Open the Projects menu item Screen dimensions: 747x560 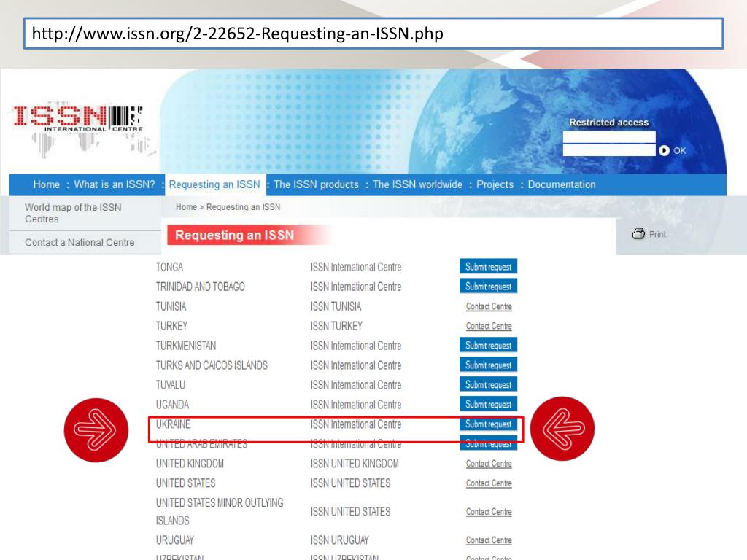tap(495, 184)
